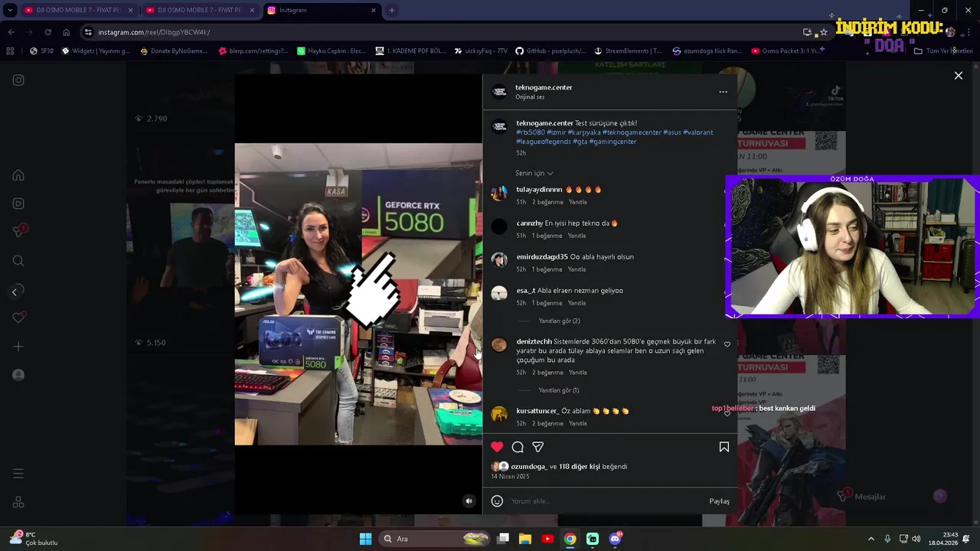The width and height of the screenshot is (980, 551).
Task: Click the browser back arrow
Action: point(11,32)
